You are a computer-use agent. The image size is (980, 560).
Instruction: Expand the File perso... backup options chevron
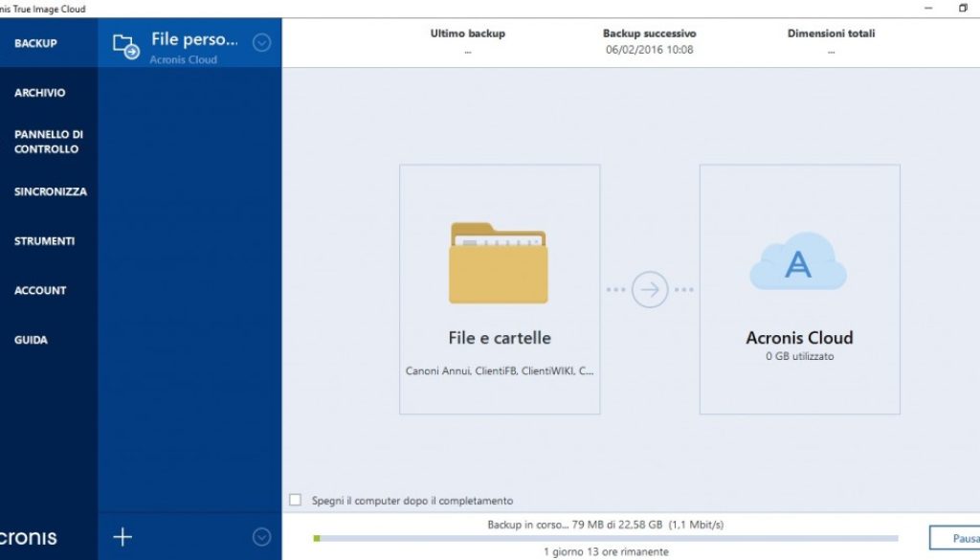pos(262,43)
